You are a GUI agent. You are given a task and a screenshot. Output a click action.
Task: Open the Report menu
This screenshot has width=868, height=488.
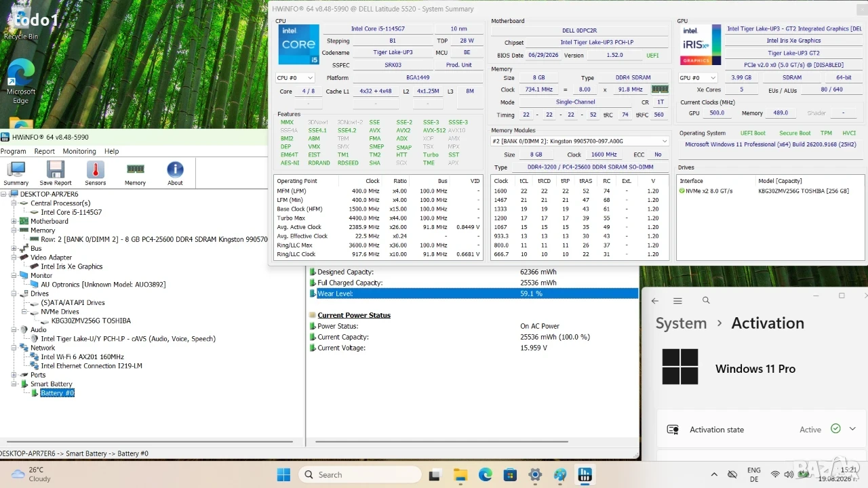[44, 151]
